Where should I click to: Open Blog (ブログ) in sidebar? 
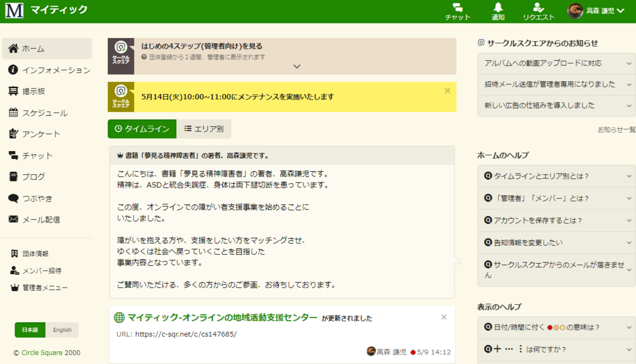33,177
